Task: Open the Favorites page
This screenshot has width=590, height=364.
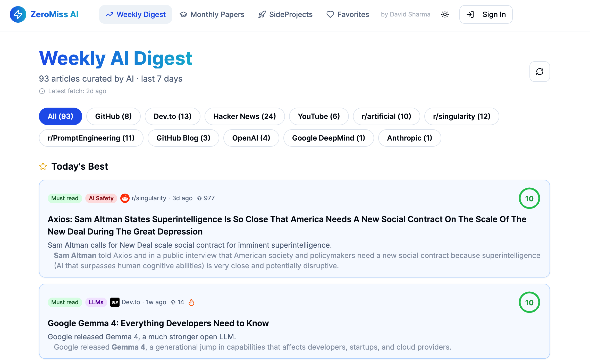Action: [x=348, y=14]
